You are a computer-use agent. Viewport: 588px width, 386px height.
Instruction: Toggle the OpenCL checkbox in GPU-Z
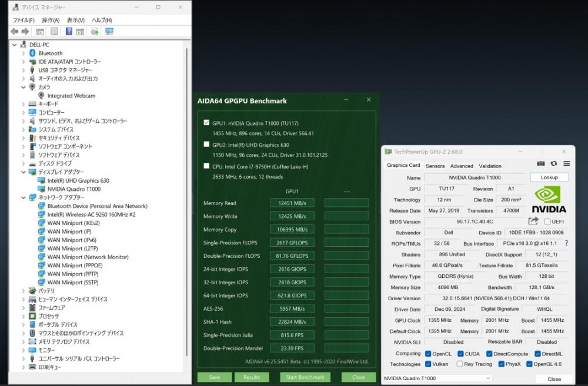tap(428, 354)
